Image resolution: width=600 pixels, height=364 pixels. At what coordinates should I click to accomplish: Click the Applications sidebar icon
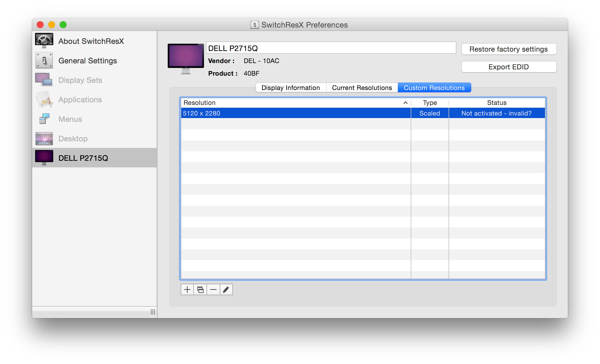click(x=44, y=99)
